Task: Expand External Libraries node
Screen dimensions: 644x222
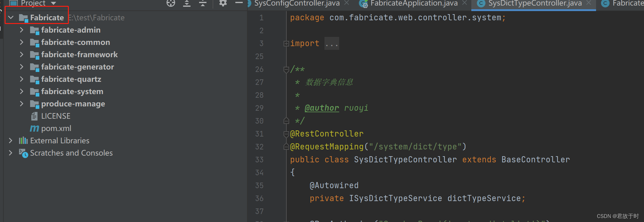Action: [11, 141]
